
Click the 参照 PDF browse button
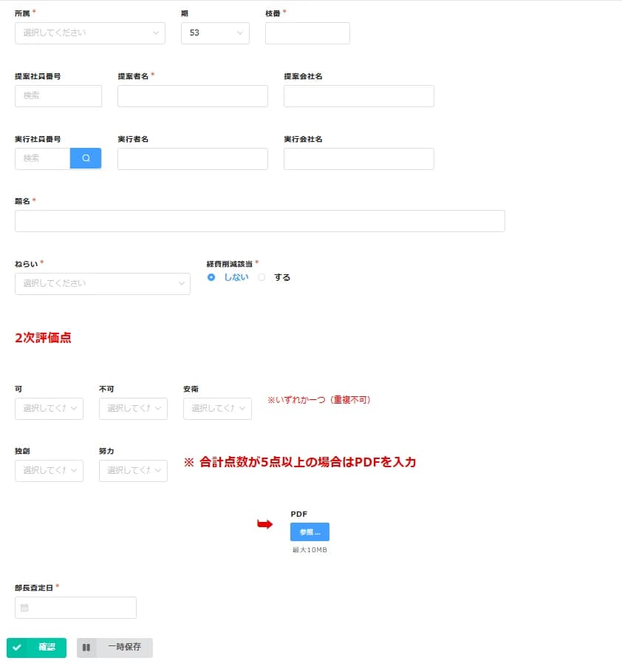point(310,532)
